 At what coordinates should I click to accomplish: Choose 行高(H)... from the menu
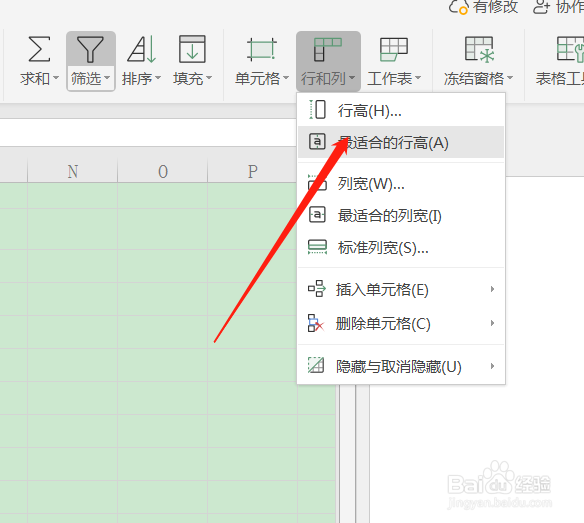tap(401, 110)
